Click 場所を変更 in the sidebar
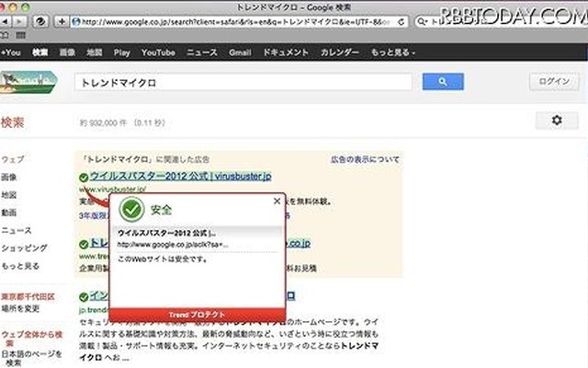Viewport: 588px width, 368px height. (20, 308)
